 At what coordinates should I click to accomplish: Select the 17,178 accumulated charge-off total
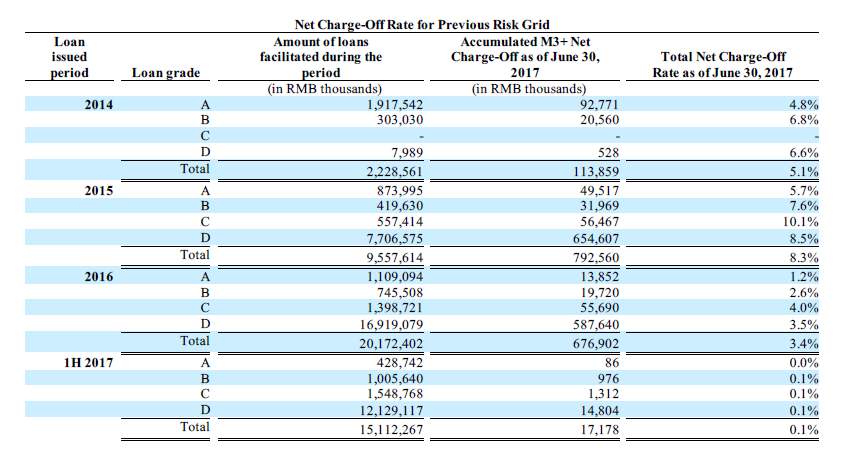tap(598, 429)
